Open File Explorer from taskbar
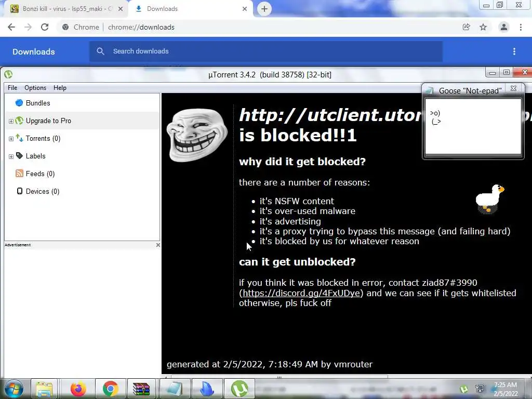The image size is (532, 399). 44,389
